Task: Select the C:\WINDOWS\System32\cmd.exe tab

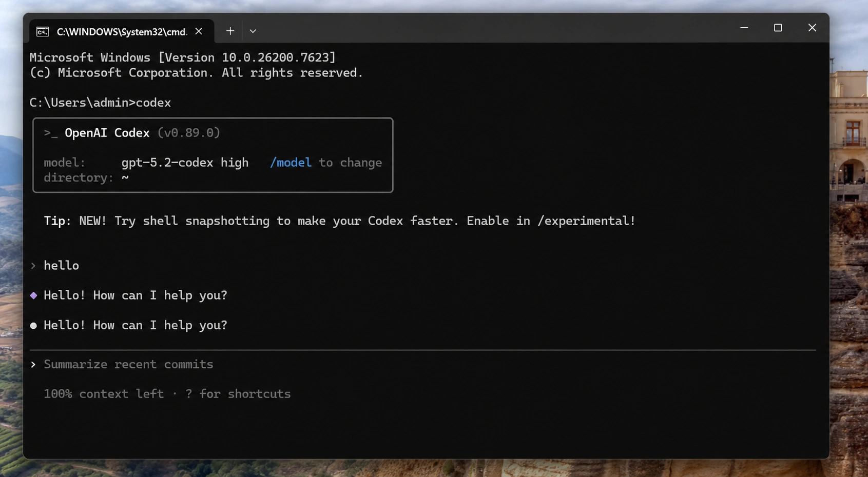Action: (x=121, y=31)
